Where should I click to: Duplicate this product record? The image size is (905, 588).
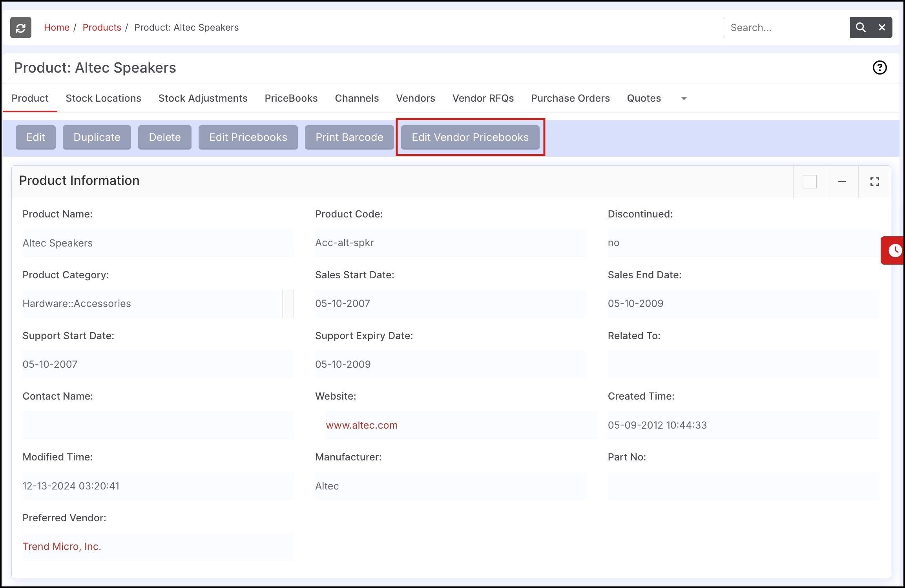click(97, 137)
